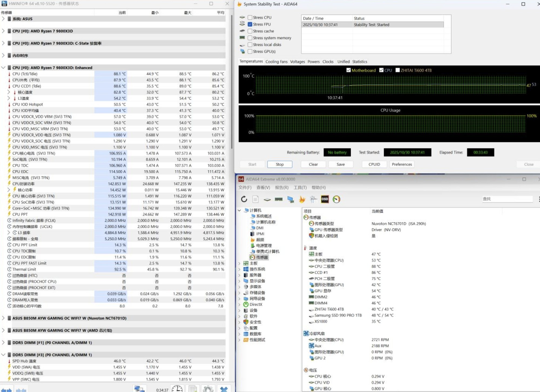Disable the Stress FPU checkbox
The width and height of the screenshot is (540, 392).
250,24
